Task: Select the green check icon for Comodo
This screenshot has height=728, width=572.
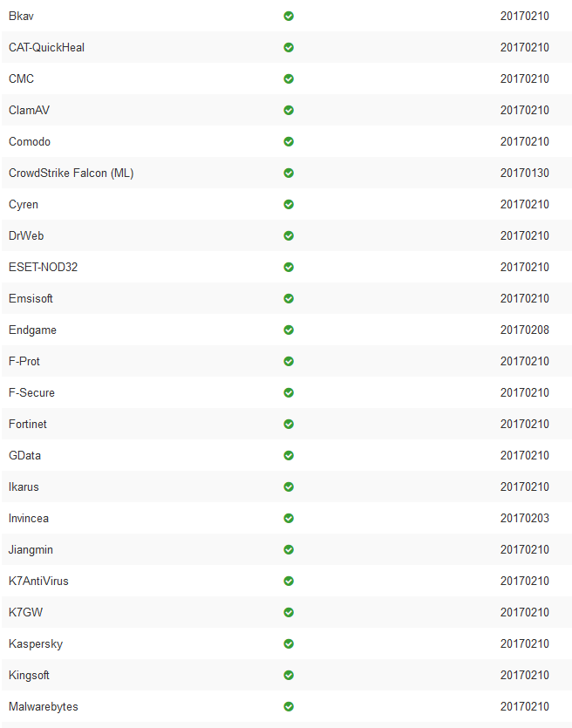Action: coord(289,141)
